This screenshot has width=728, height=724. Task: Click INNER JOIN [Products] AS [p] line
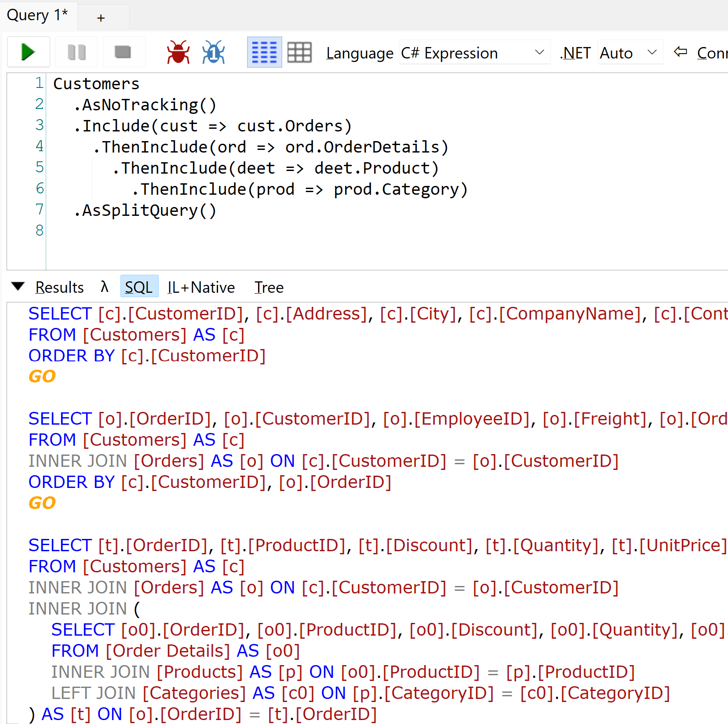(x=343, y=672)
